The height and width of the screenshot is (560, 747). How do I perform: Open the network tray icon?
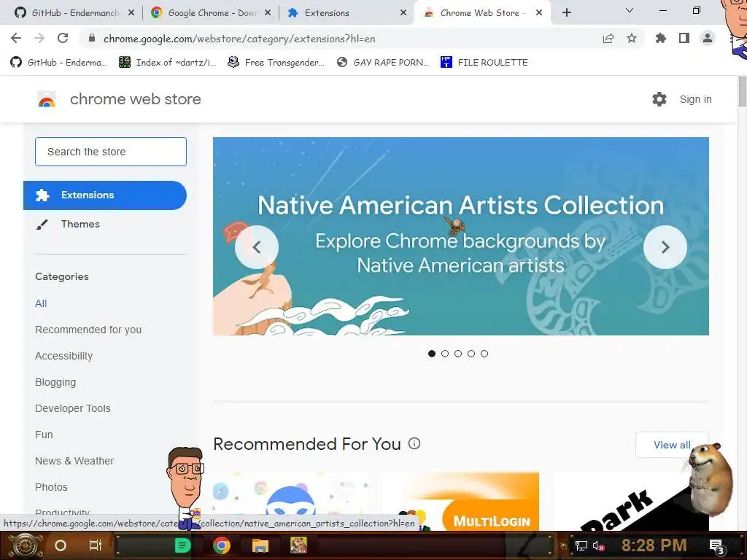tap(581, 545)
